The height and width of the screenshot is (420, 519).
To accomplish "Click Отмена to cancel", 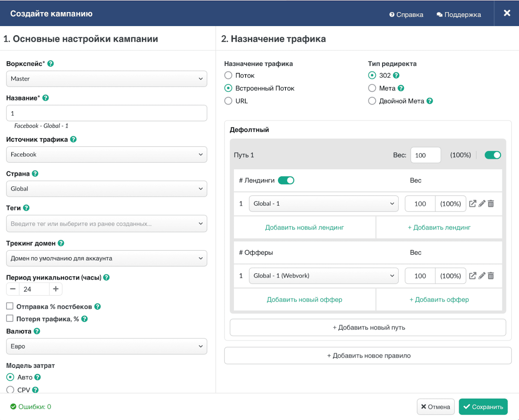I will point(436,407).
